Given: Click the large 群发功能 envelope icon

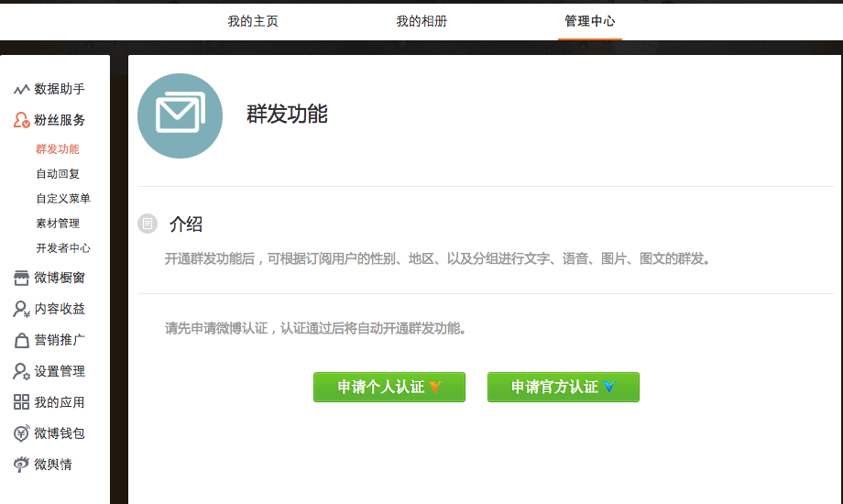Looking at the screenshot, I should (x=181, y=115).
